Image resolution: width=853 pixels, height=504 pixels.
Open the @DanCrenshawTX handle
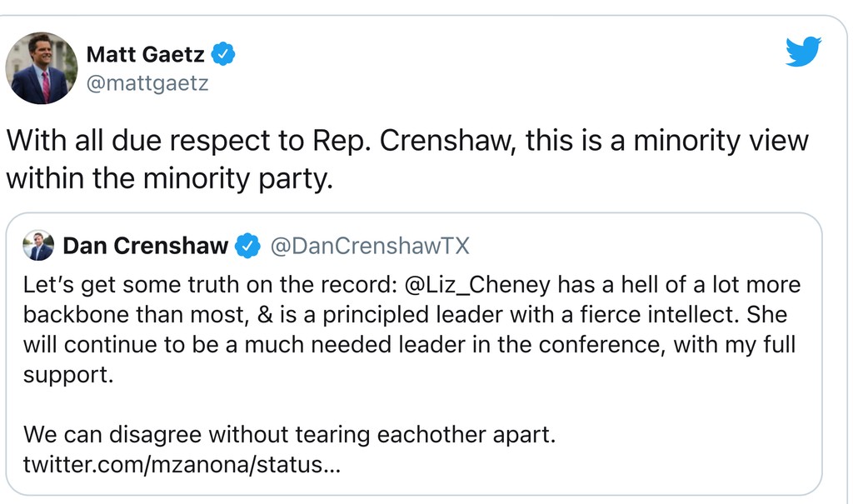[370, 246]
